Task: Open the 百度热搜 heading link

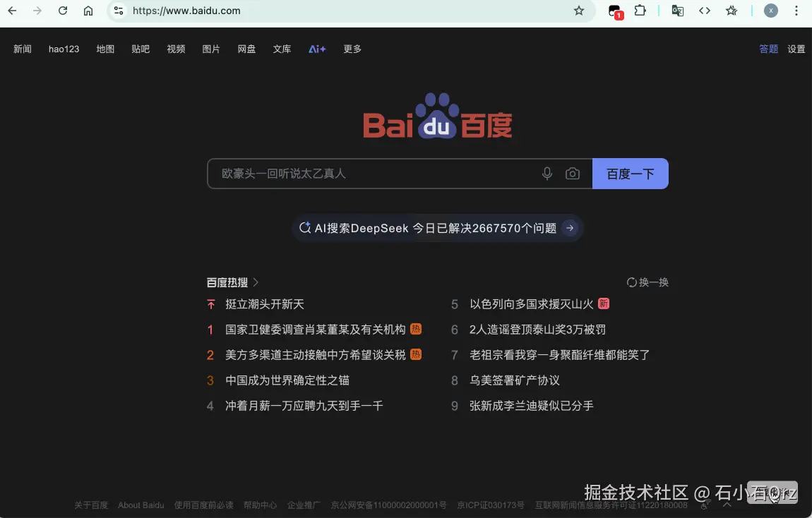Action: [227, 282]
